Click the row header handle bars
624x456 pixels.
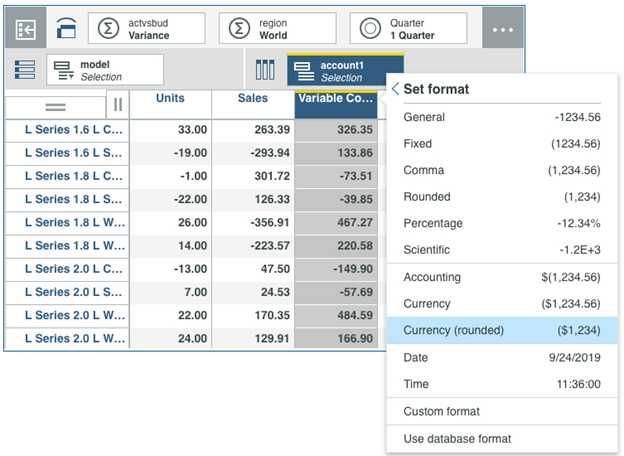[x=55, y=107]
